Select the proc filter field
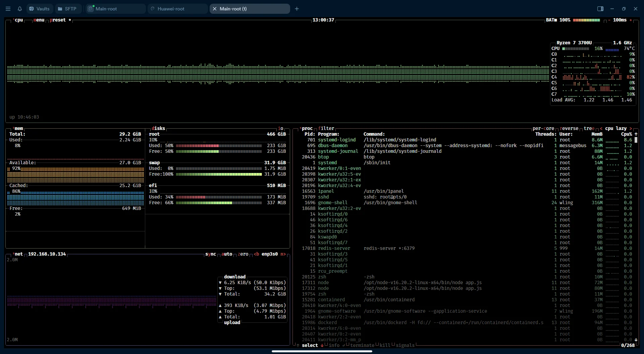The height and width of the screenshot is (354, 644). pyautogui.click(x=326, y=128)
